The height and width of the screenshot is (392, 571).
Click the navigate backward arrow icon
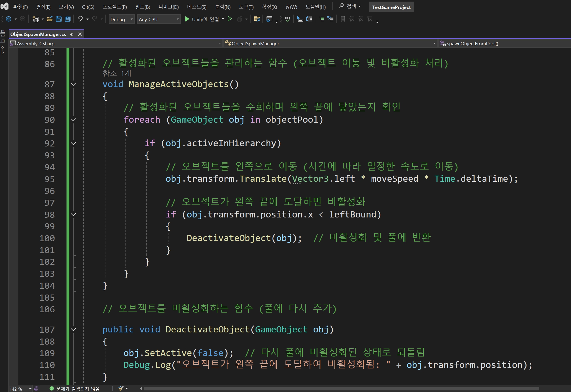[x=8, y=19]
